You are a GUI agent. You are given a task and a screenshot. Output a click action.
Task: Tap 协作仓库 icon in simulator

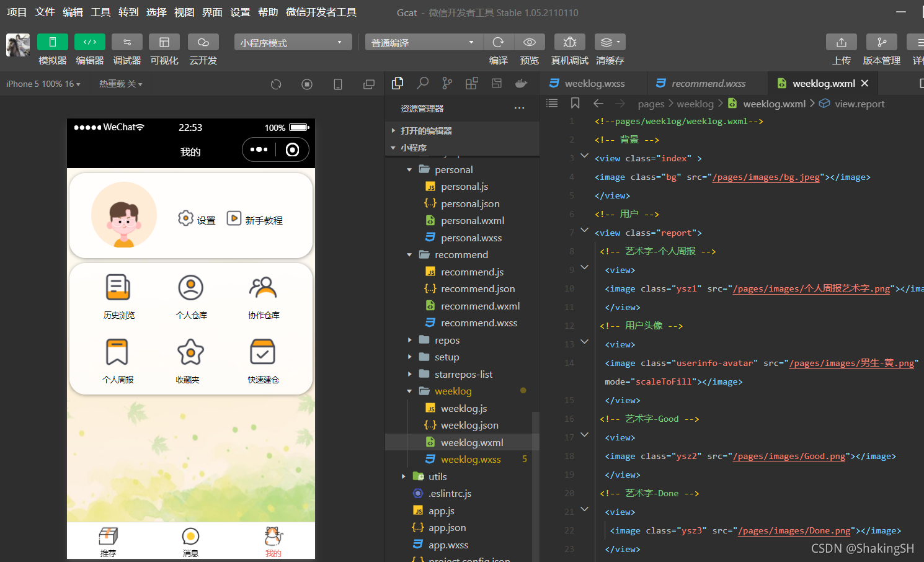[x=263, y=287]
